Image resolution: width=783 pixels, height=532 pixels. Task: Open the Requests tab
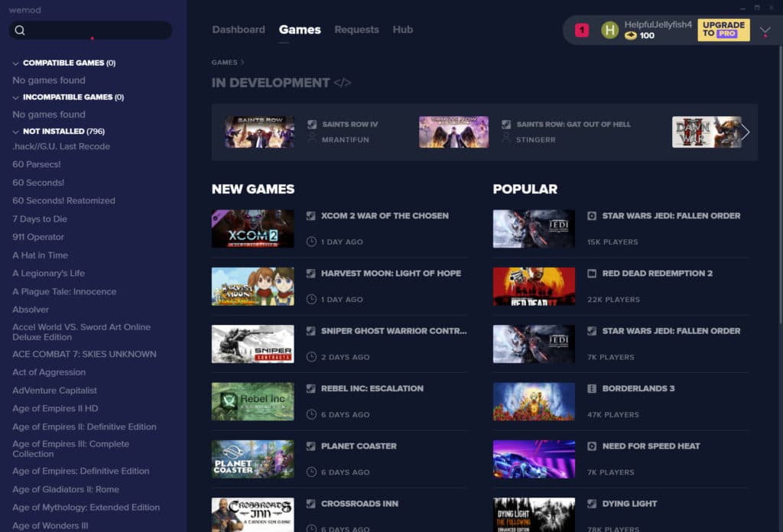point(356,30)
